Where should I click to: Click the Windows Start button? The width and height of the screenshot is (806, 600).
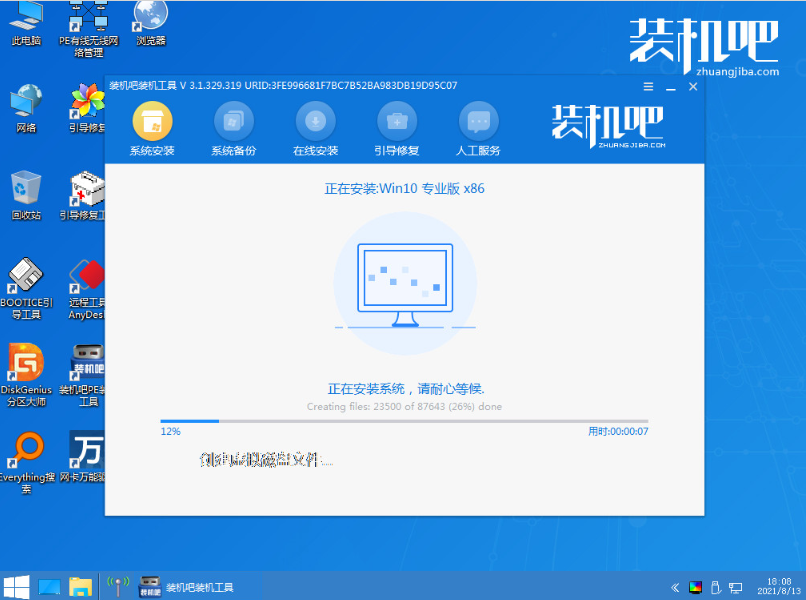15,588
